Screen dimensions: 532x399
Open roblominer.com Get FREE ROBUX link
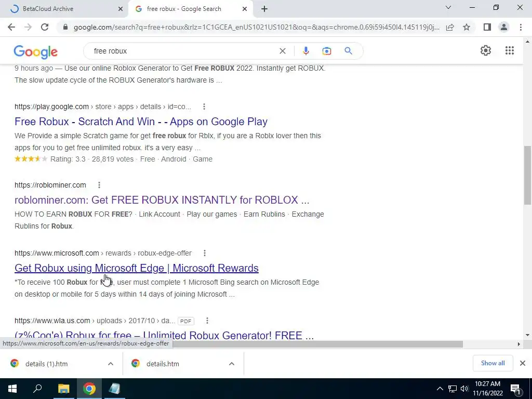pos(162,200)
